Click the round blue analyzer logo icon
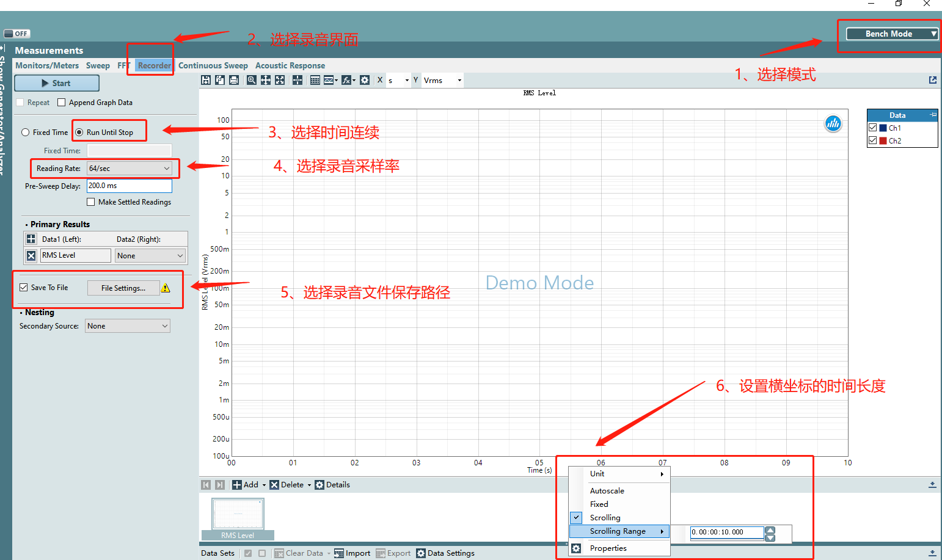Screen dimensions: 942x560 pos(833,124)
